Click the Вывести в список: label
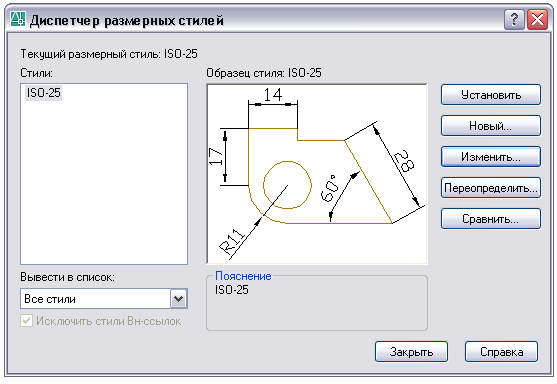Viewport: 557px width, 384px height. click(x=67, y=277)
